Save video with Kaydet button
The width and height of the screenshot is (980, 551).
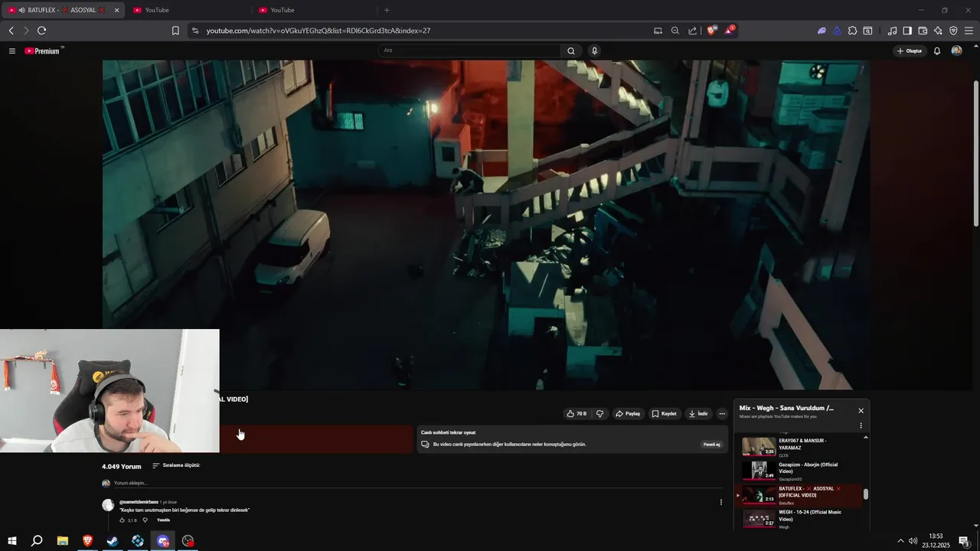pyautogui.click(x=664, y=413)
